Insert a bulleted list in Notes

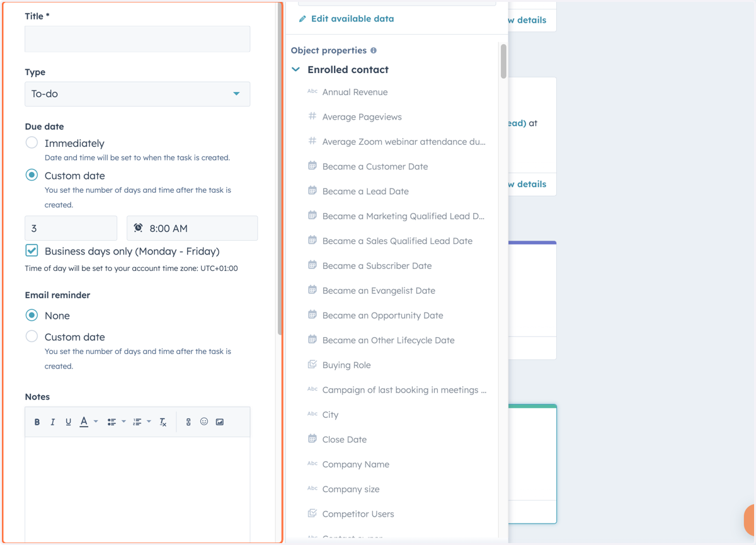(x=112, y=422)
